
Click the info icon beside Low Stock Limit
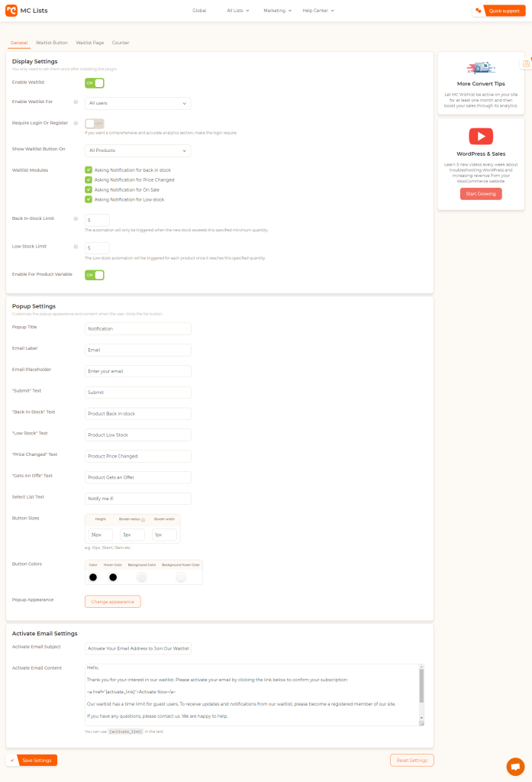click(x=76, y=247)
